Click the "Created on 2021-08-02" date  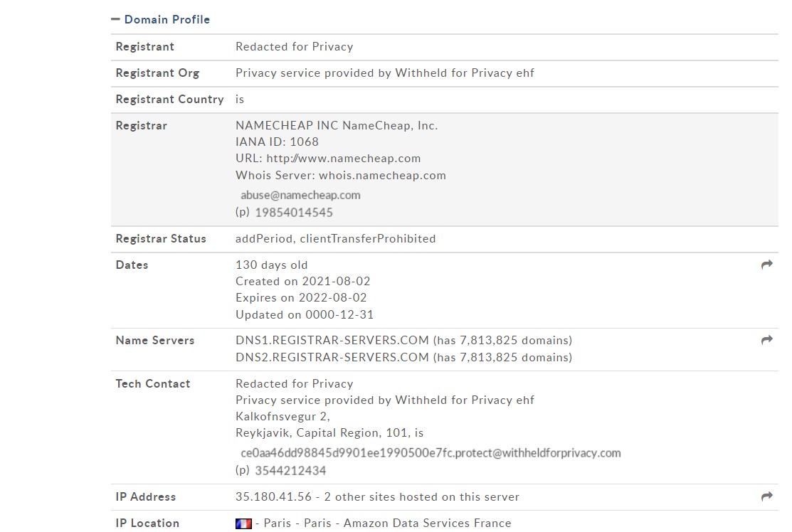[x=302, y=282]
